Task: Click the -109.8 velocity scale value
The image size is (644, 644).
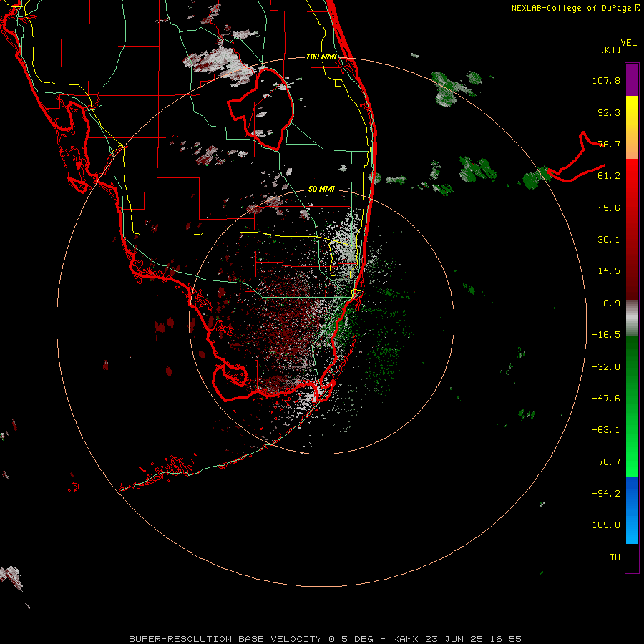Action: (x=604, y=525)
